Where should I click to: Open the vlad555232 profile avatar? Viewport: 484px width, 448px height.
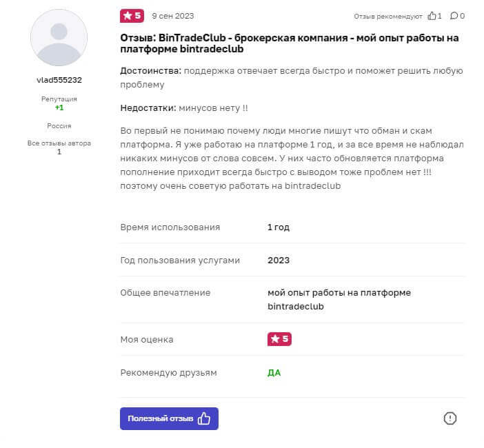pyautogui.click(x=59, y=38)
